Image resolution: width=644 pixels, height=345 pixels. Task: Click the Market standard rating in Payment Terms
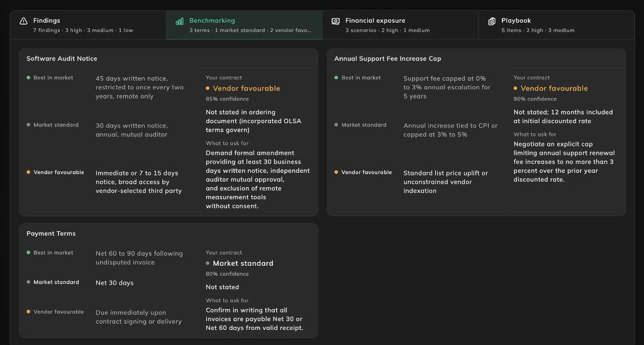coord(240,263)
